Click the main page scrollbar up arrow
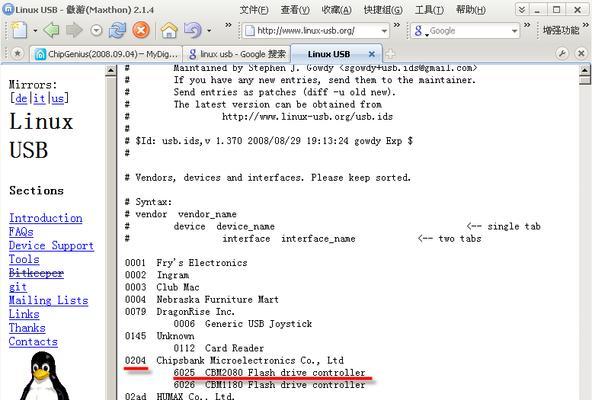This screenshot has width=592, height=400. (584, 70)
